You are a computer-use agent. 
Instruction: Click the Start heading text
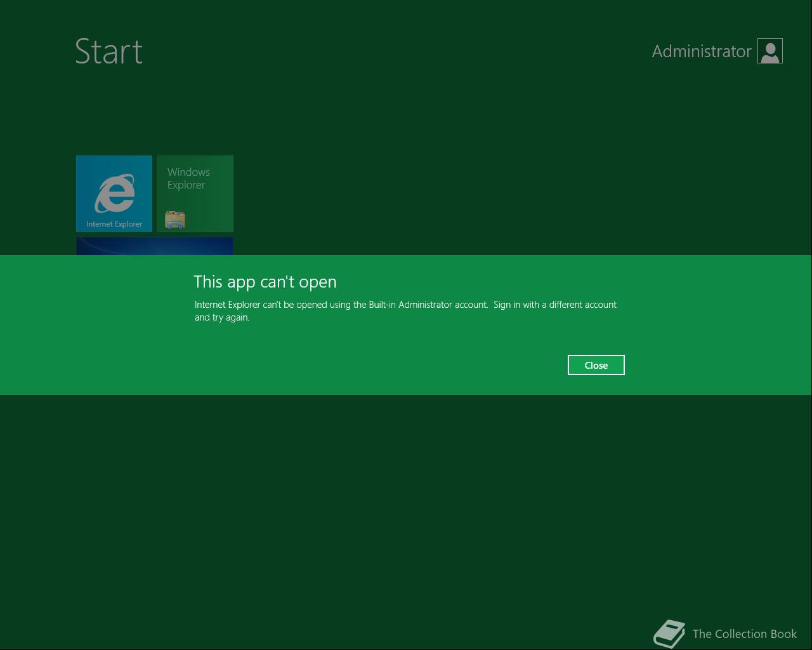pos(109,51)
